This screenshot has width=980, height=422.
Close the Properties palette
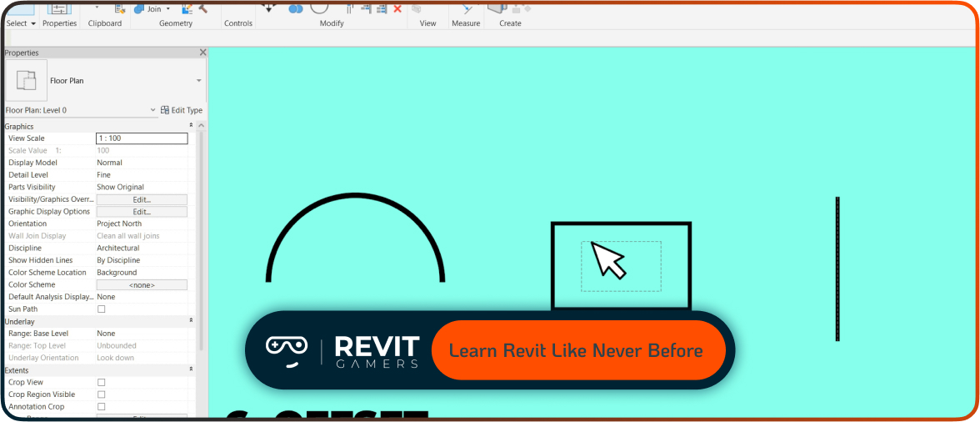coord(202,53)
